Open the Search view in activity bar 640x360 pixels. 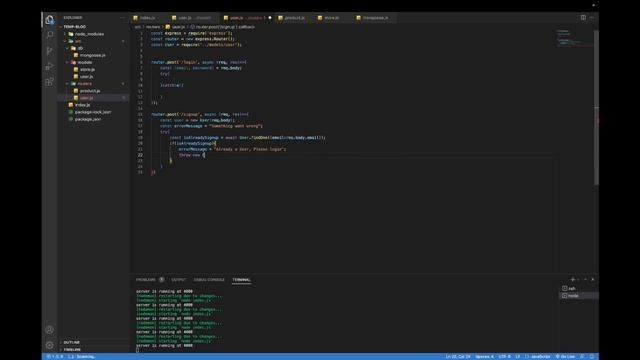[49, 35]
